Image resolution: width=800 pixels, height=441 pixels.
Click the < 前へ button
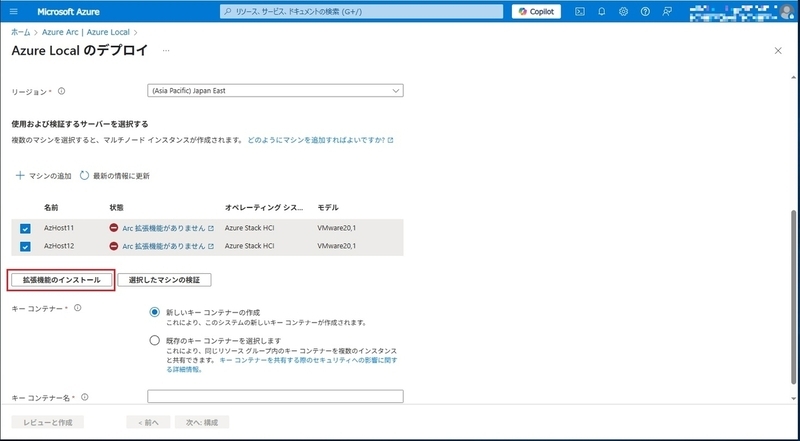coord(148,422)
